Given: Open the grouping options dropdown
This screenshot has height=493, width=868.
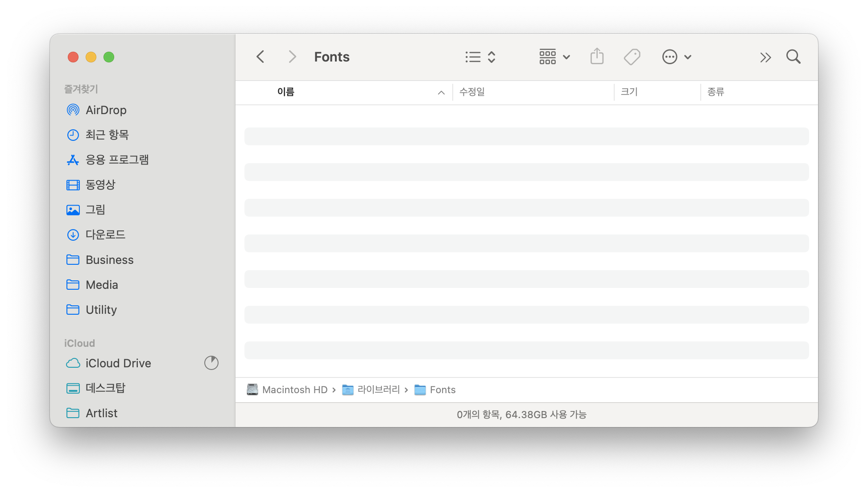Looking at the screenshot, I should [x=554, y=57].
